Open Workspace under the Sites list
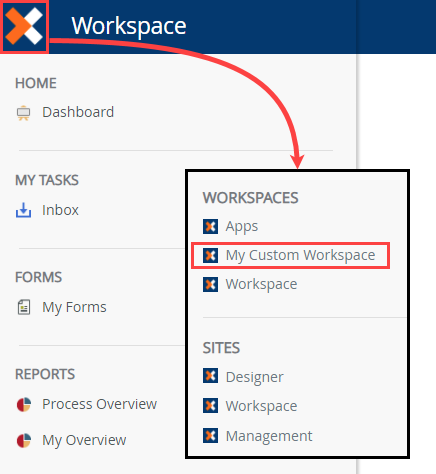 [x=261, y=406]
